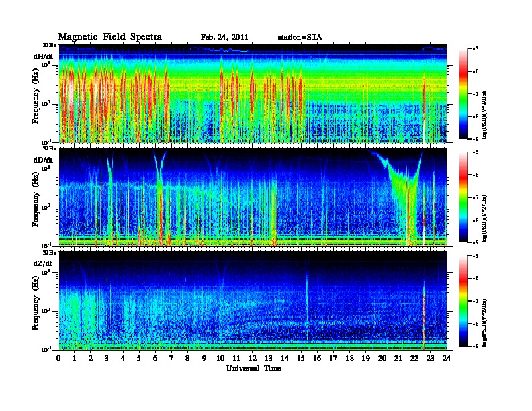Viewport: 532px width, 411px height.
Task: Click inside the dD/dt spectrogram plot
Action: click(253, 197)
